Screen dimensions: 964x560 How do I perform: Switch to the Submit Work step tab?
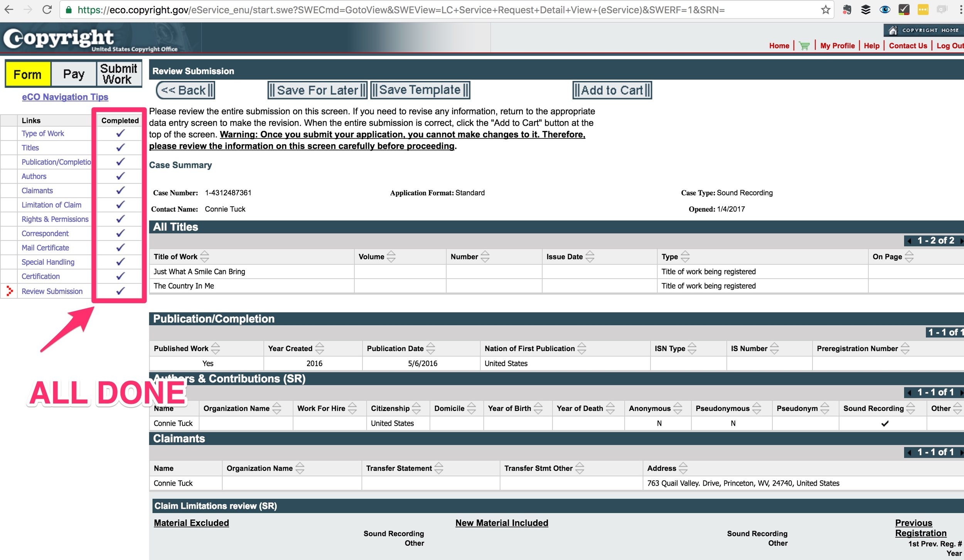(119, 74)
